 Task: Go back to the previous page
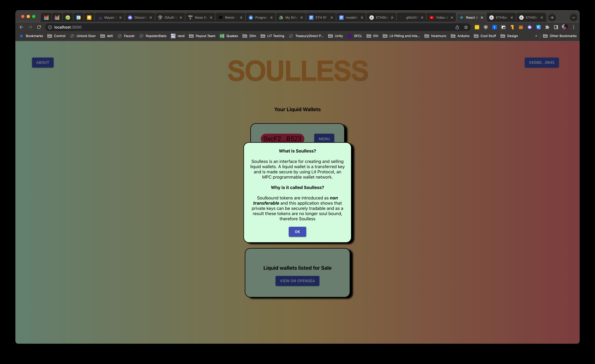click(x=21, y=27)
